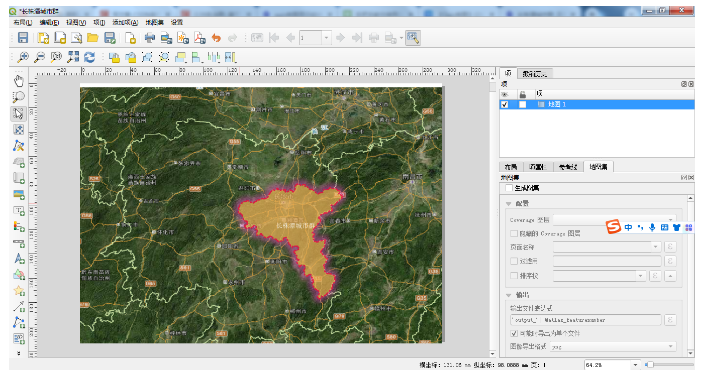The height and width of the screenshot is (377, 711).
Task: Enable the Generate Atlas checkbox
Action: tap(509, 188)
